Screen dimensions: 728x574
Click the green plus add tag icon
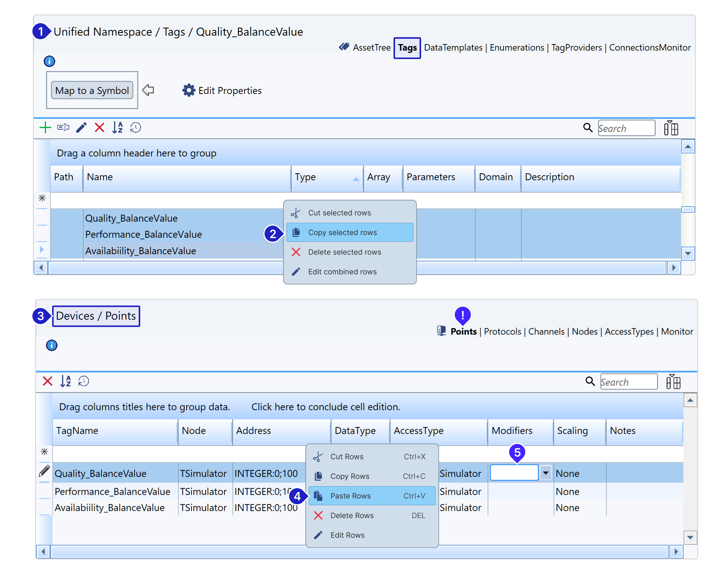click(x=45, y=128)
